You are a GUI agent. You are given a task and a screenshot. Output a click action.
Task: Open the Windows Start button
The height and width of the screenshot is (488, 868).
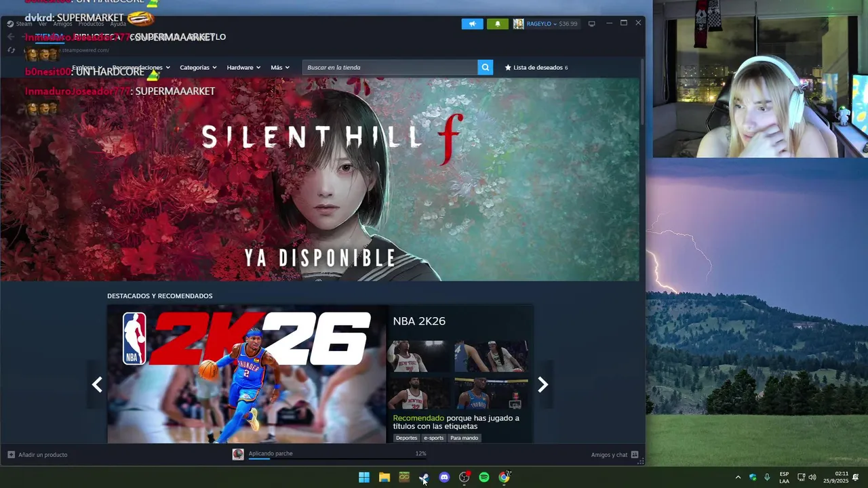pyautogui.click(x=364, y=477)
